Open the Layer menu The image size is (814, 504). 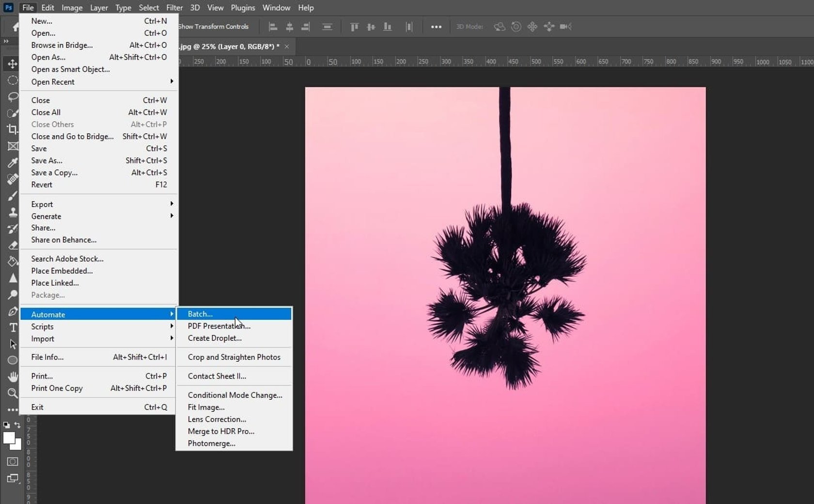click(x=99, y=8)
